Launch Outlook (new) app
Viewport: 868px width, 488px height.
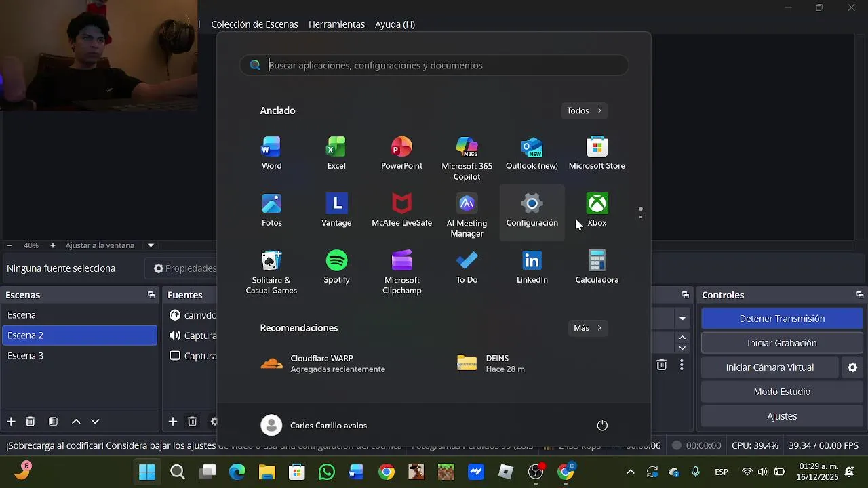532,154
